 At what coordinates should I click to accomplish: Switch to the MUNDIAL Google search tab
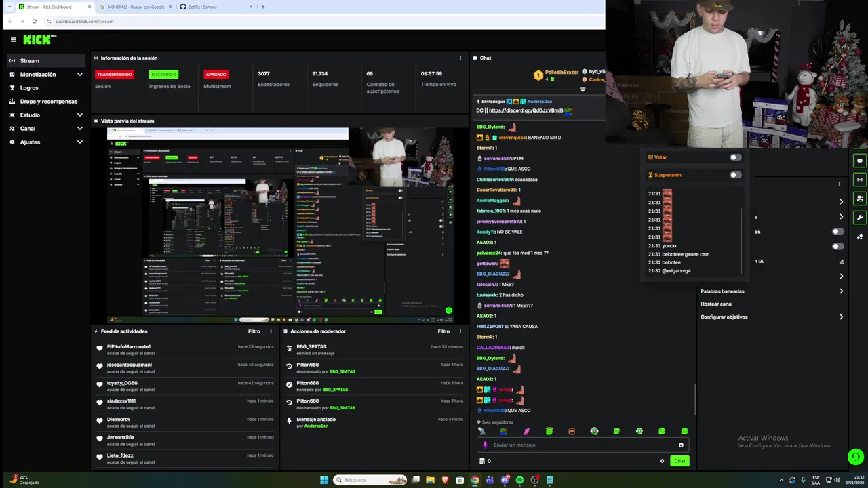tap(136, 7)
